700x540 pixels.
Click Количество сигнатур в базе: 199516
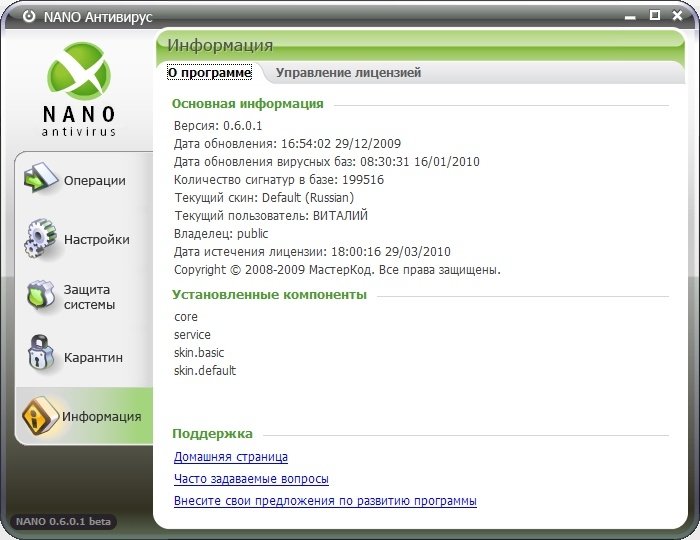(279, 179)
